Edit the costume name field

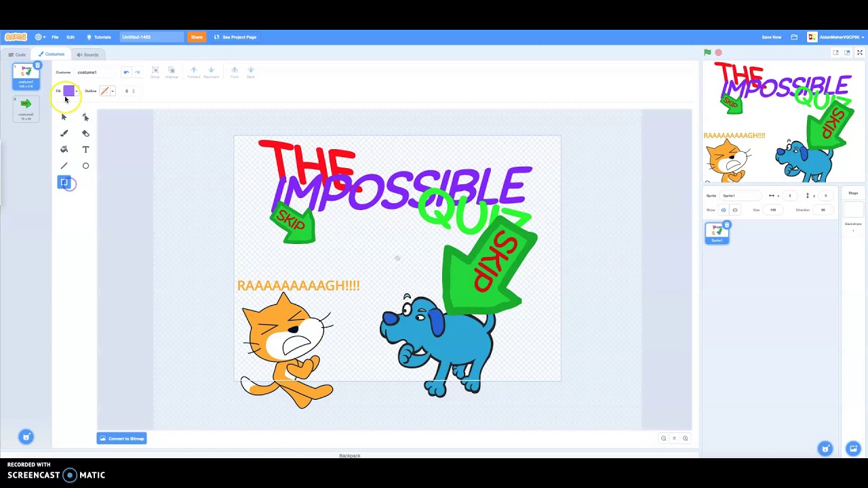pos(95,72)
